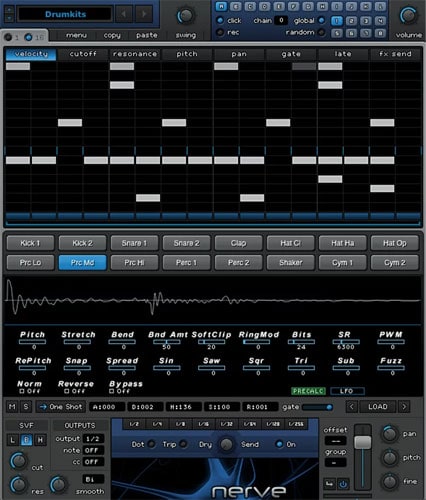Enable the Trip delay option
Image resolution: width=426 pixels, height=500 pixels.
tap(183, 444)
